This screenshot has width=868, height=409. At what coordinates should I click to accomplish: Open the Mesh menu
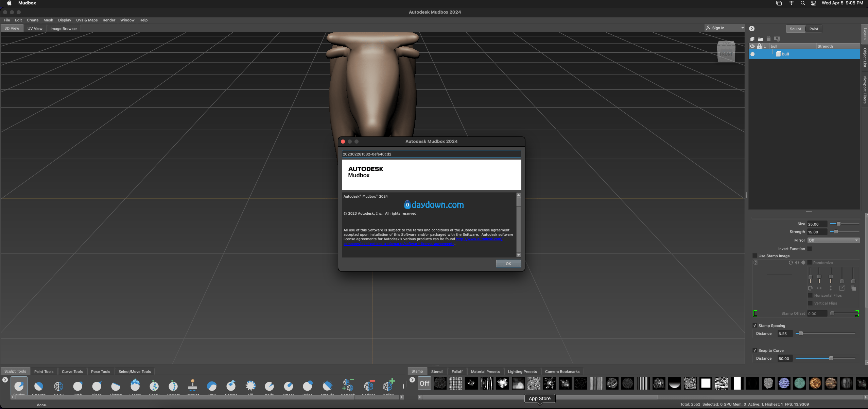click(48, 20)
